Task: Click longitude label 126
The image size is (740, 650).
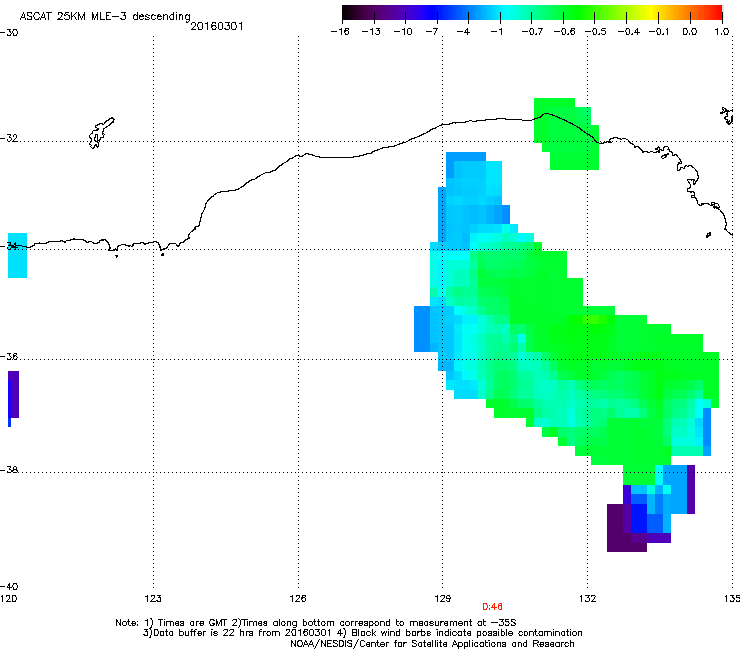Action: coord(298,599)
